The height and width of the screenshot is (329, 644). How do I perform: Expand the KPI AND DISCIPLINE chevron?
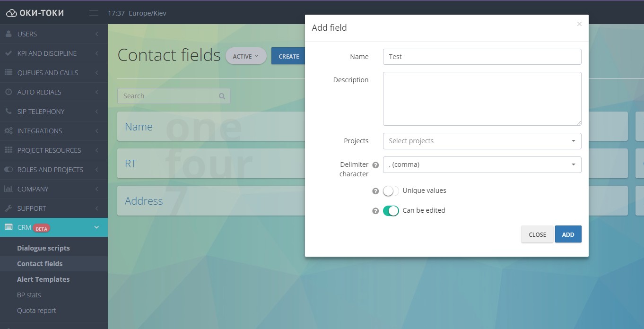pos(96,53)
